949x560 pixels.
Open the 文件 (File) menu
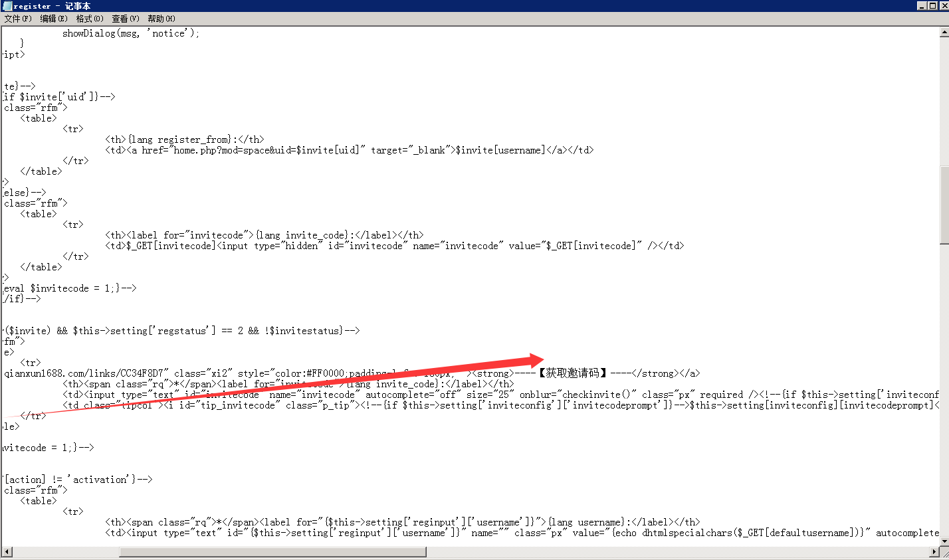coord(17,19)
